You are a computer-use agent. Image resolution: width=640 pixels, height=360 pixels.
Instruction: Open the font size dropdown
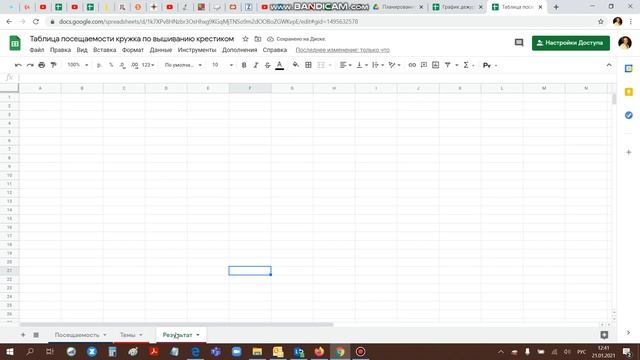click(222, 65)
